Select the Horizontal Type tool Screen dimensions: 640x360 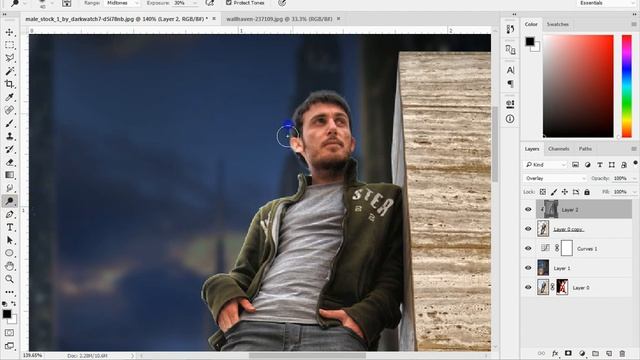click(9, 227)
